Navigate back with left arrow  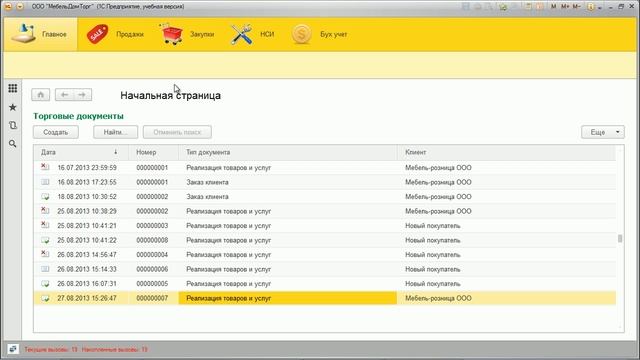pos(64,95)
